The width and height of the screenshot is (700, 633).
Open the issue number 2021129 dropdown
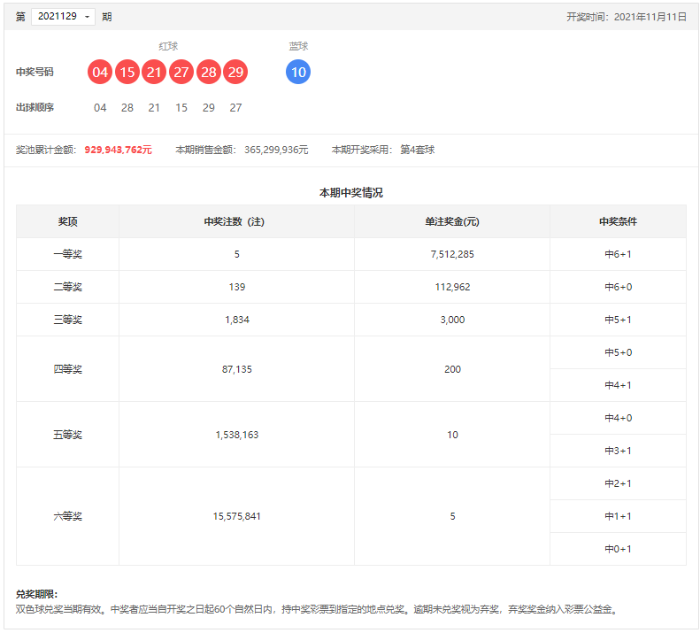63,17
